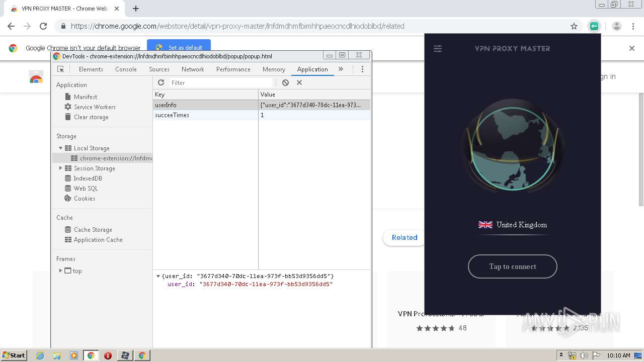Click Tap to connect in the VPN popup
644x362 pixels.
[x=512, y=266]
